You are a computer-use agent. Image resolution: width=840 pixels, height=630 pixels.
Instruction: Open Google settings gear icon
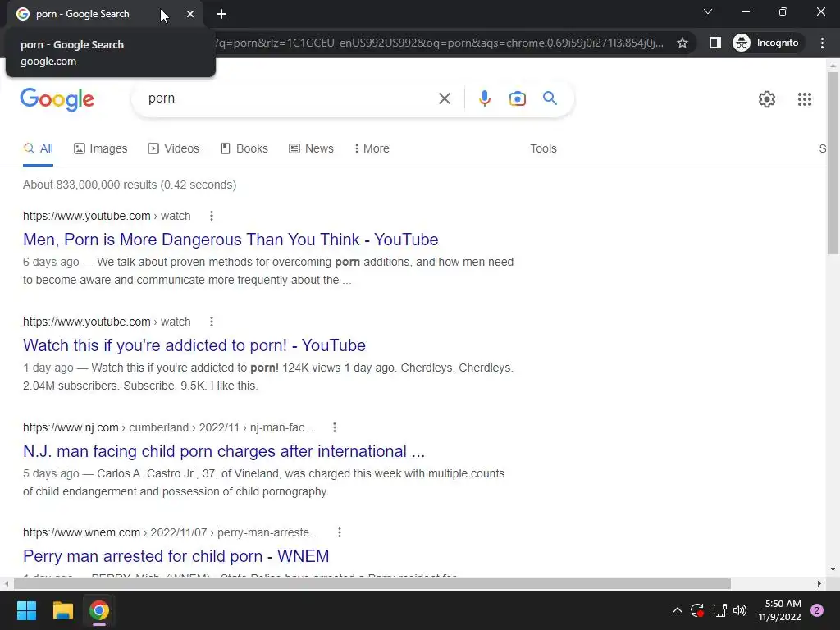tap(767, 99)
